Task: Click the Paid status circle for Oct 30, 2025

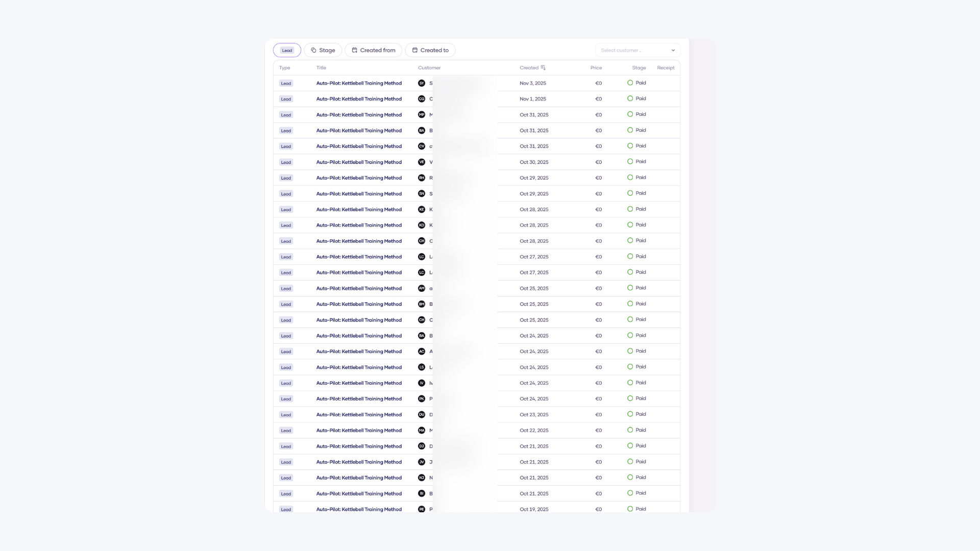Action: [630, 162]
